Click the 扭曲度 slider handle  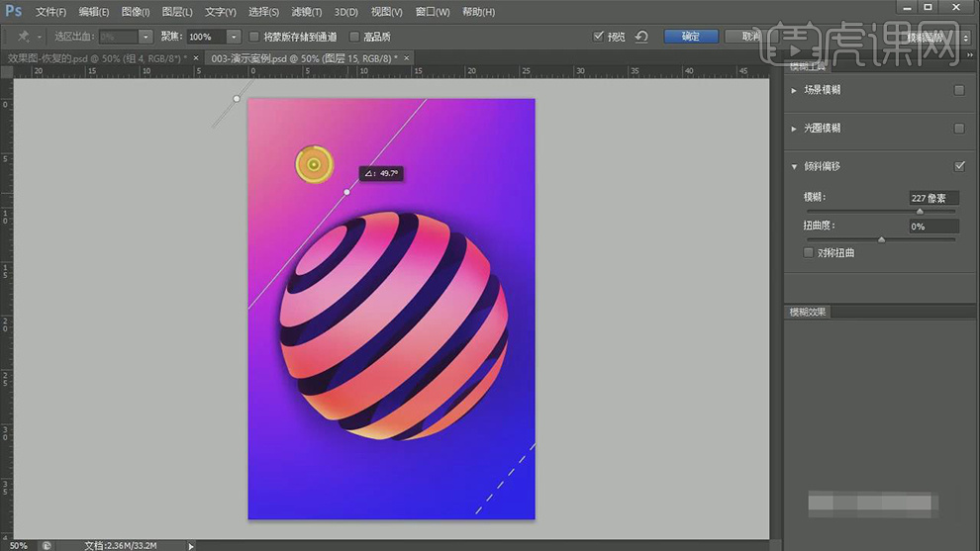click(x=881, y=239)
